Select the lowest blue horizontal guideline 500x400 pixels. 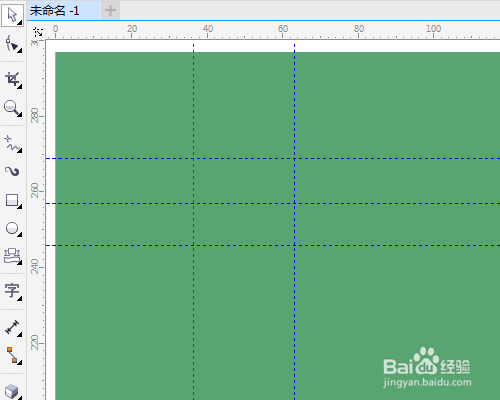273,245
